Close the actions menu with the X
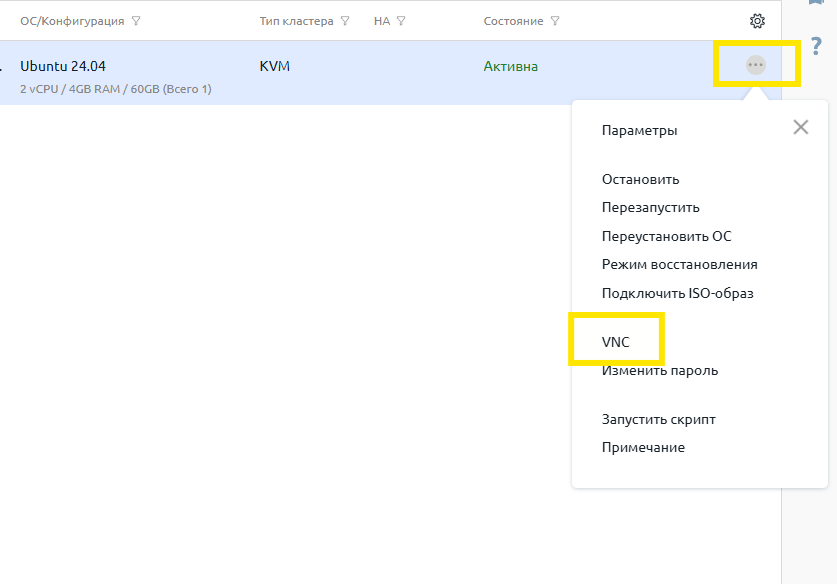Screen dimensions: 837x584 pyautogui.click(x=800, y=127)
